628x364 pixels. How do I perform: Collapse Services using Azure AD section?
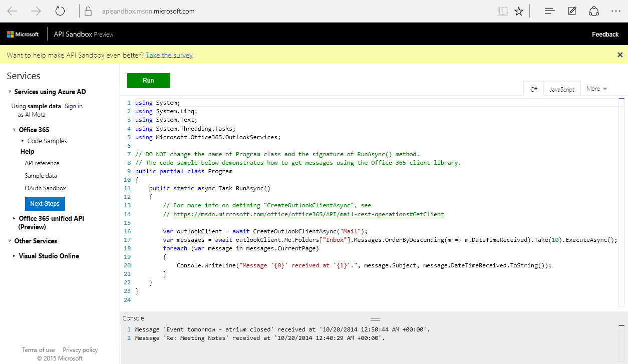(10, 92)
